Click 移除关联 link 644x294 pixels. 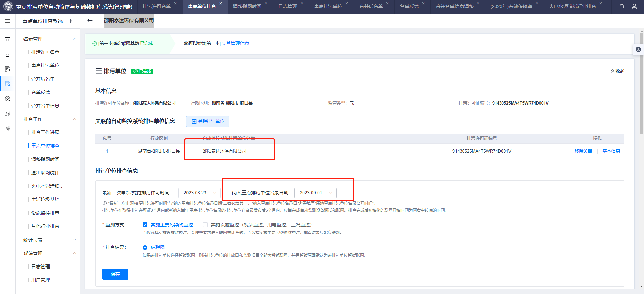(583, 151)
